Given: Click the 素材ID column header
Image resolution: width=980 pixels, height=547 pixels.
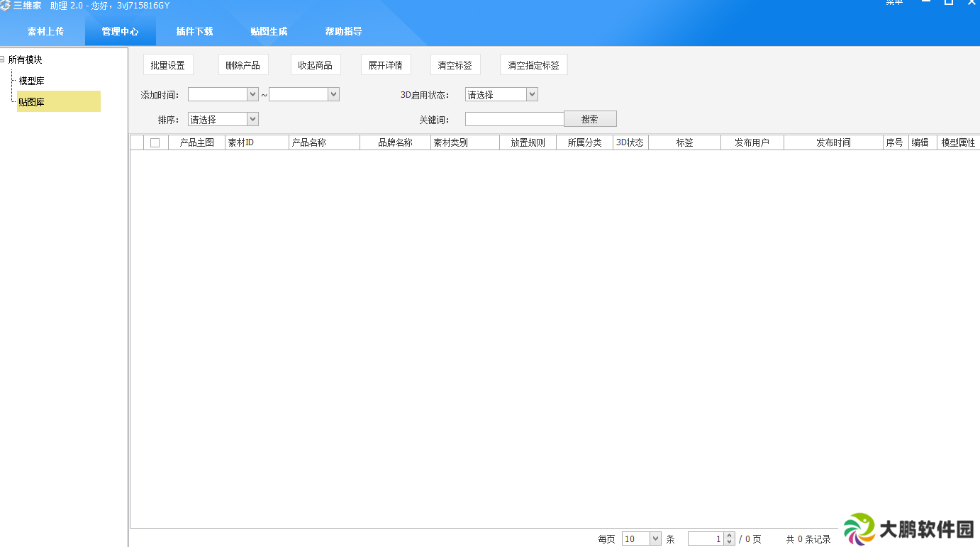Looking at the screenshot, I should [x=257, y=142].
